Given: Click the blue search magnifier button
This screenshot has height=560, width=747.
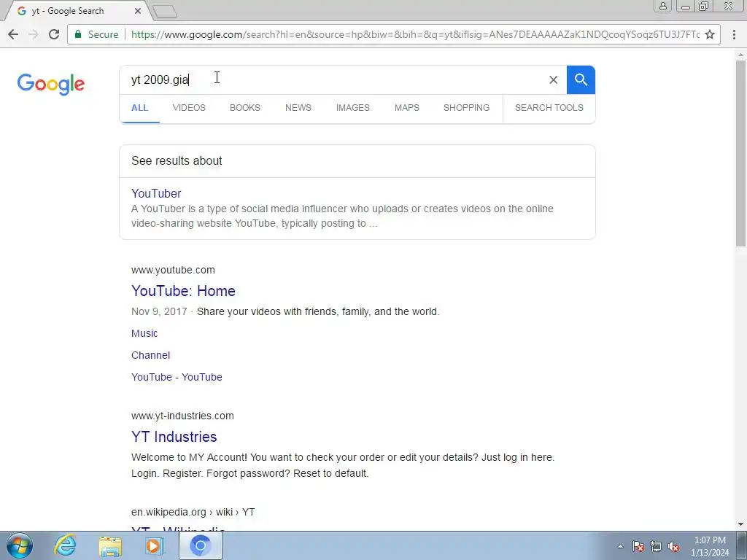Looking at the screenshot, I should [x=581, y=79].
